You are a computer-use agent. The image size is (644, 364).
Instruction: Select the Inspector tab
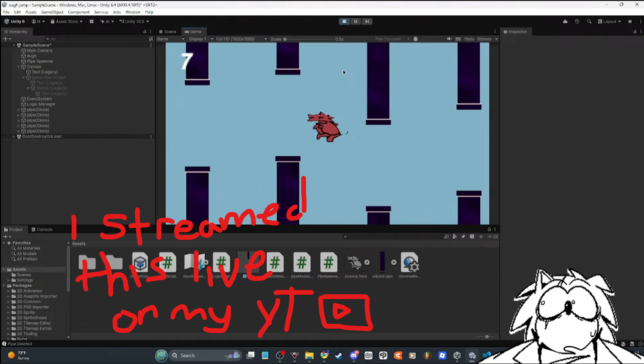tap(515, 32)
